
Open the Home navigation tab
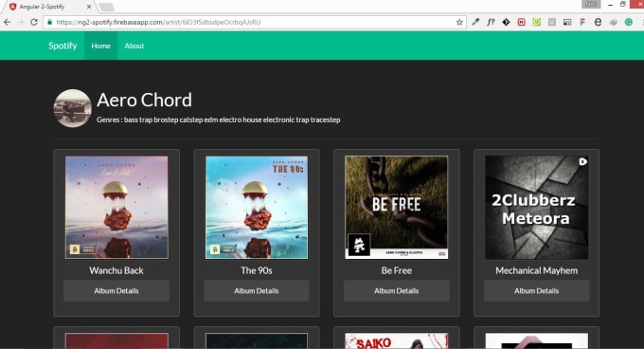[x=100, y=46]
